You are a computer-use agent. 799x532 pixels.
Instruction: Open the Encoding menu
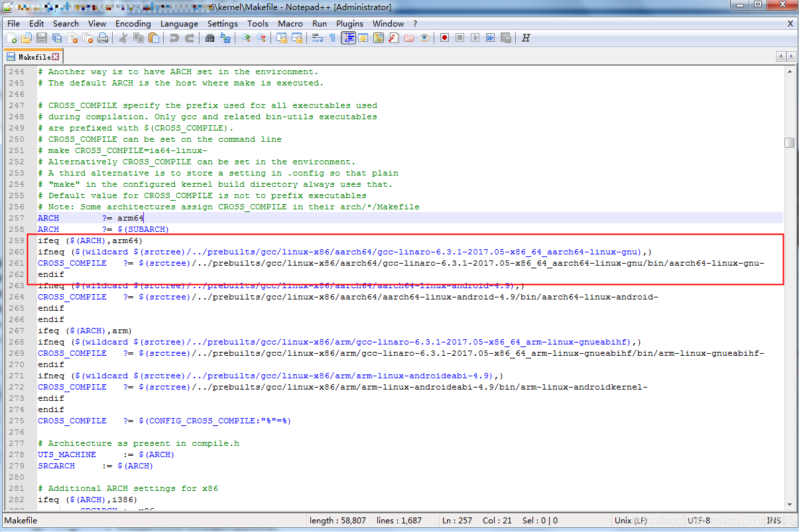click(x=133, y=23)
